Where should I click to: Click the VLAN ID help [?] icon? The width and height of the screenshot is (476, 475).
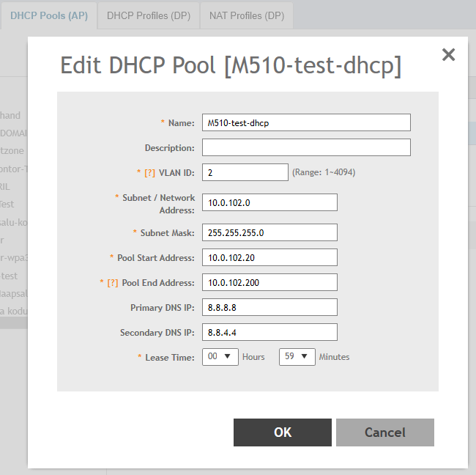(150, 172)
